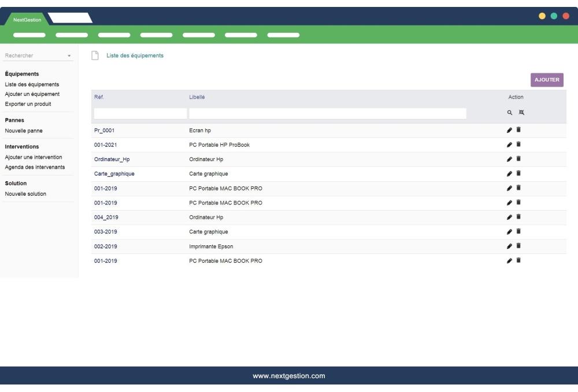Click the search magnifier icon in Action column
The width and height of the screenshot is (578, 392).
(509, 114)
